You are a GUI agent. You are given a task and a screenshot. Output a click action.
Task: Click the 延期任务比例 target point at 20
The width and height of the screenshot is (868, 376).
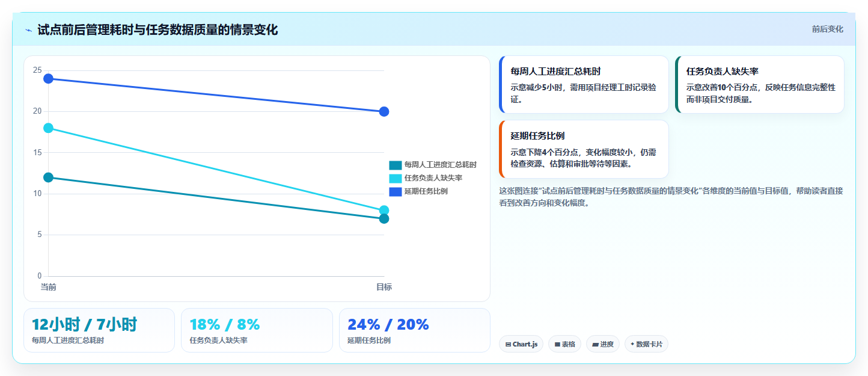(384, 111)
